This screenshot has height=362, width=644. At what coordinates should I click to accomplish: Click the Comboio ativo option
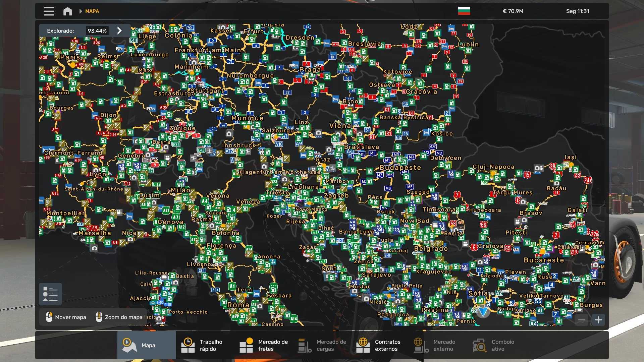[x=493, y=345]
